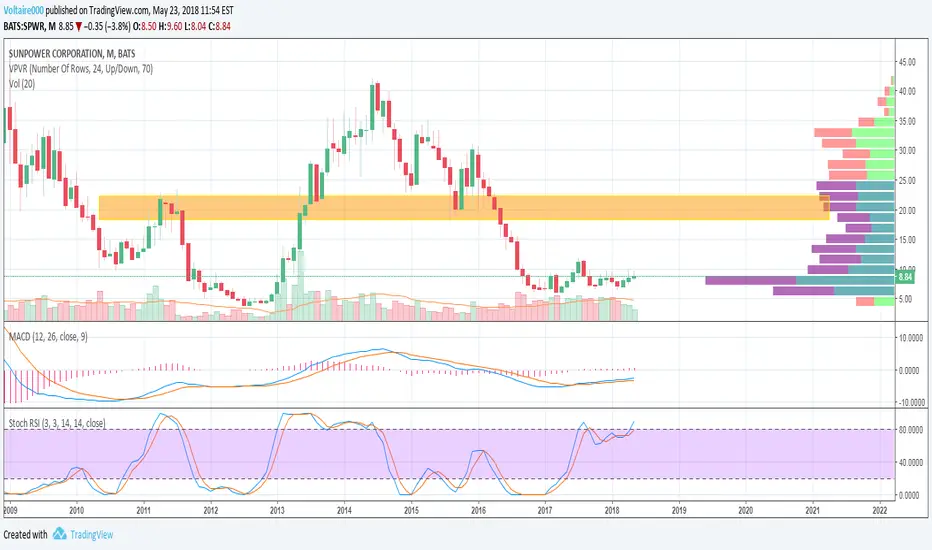Click the 2017 time axis label
This screenshot has height=550, width=932.
tap(545, 510)
